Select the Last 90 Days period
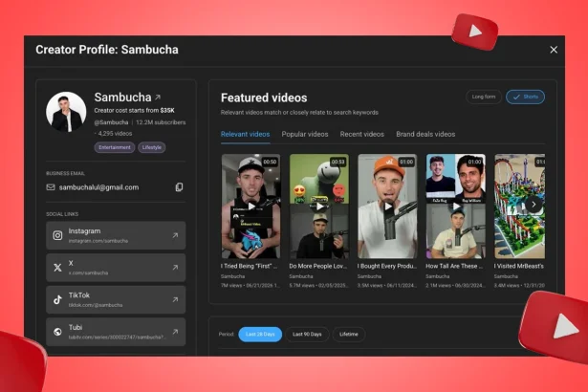 pos(307,335)
